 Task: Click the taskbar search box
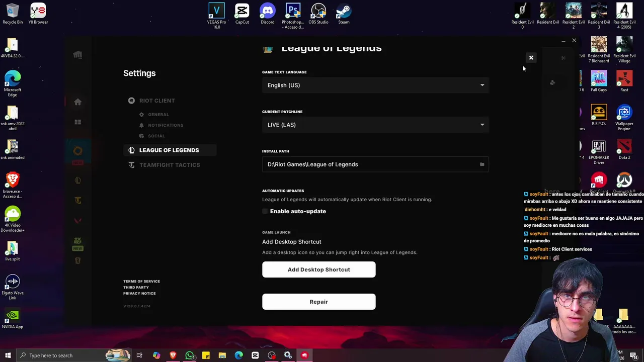click(74, 355)
